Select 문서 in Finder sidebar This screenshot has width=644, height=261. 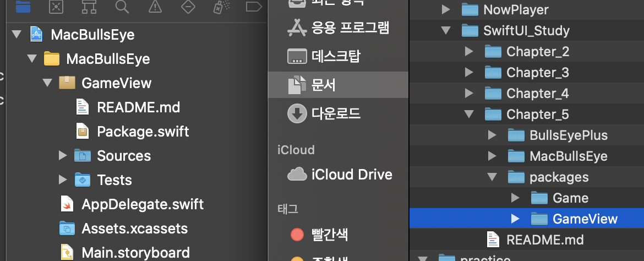coord(337,85)
